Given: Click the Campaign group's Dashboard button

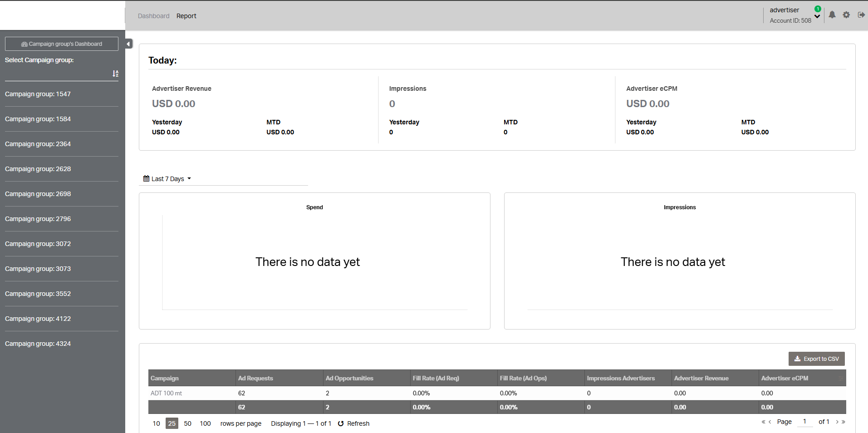Looking at the screenshot, I should 62,44.
